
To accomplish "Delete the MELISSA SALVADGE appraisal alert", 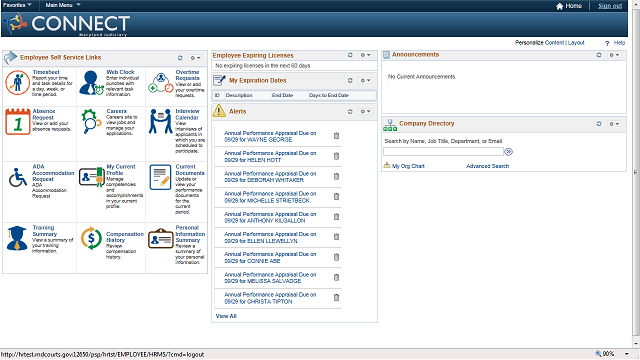I will [336, 277].
